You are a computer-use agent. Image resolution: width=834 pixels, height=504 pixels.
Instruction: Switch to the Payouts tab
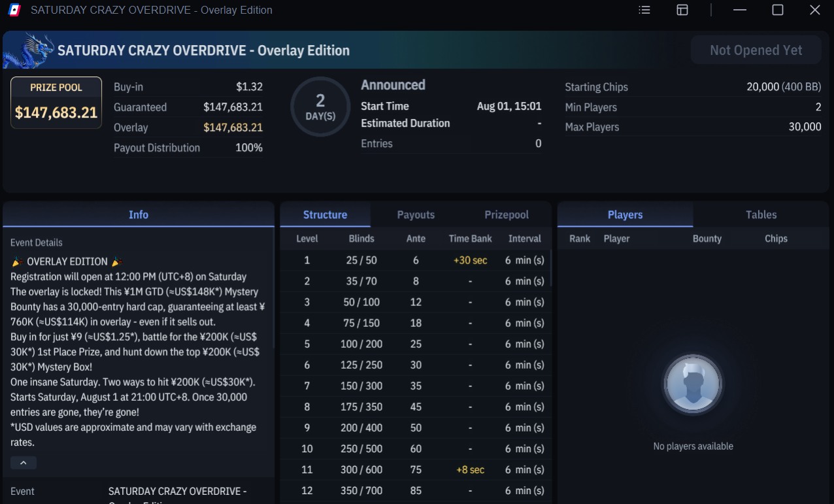click(x=416, y=214)
